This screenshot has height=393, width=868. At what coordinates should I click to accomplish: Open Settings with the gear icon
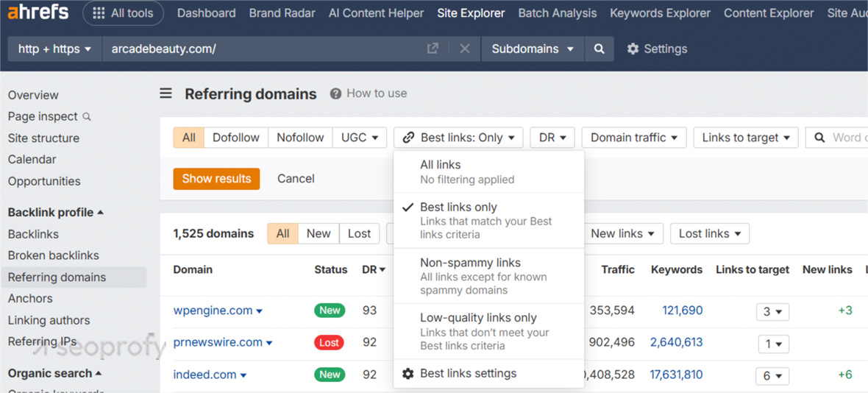pos(633,49)
